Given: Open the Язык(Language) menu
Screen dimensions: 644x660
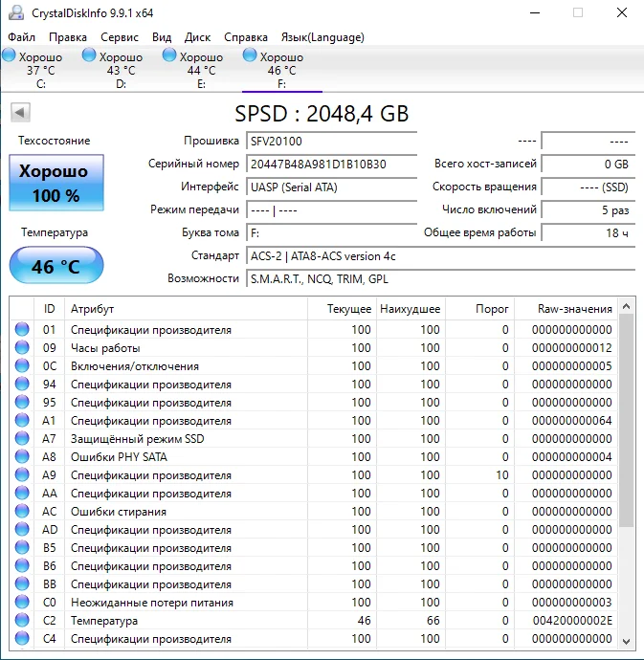Looking at the screenshot, I should tap(322, 37).
